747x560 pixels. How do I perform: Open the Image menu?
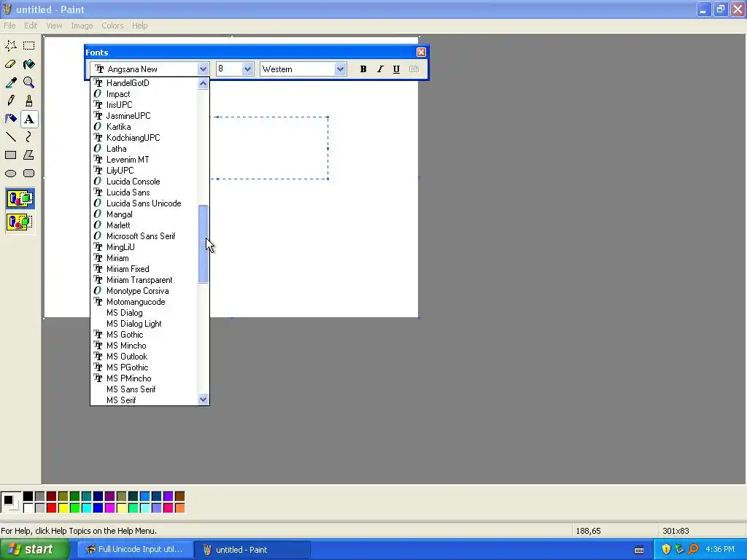coord(82,26)
